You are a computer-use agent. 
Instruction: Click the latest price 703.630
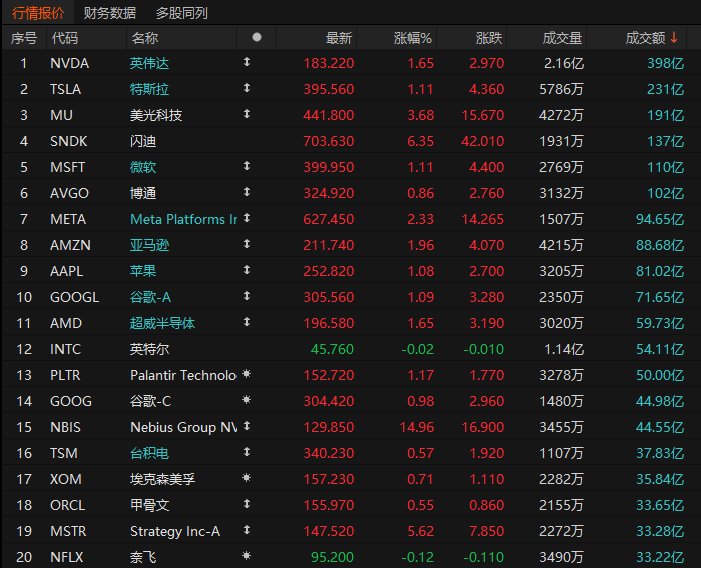[329, 141]
